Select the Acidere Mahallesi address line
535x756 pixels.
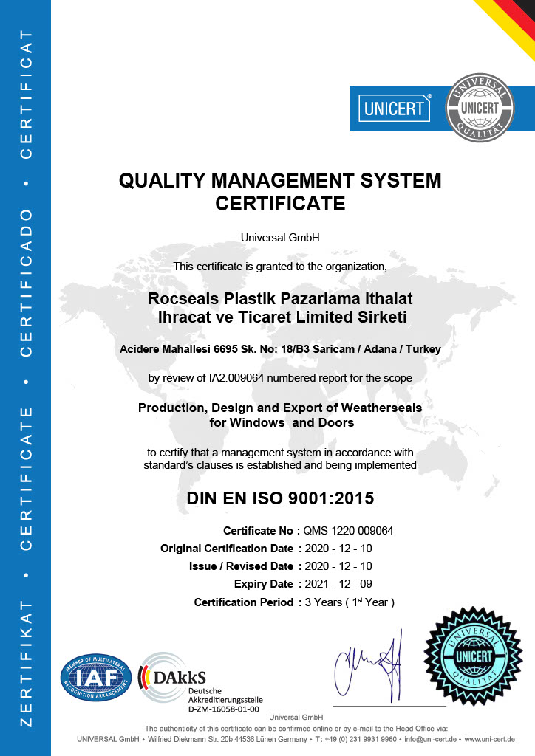(x=280, y=349)
